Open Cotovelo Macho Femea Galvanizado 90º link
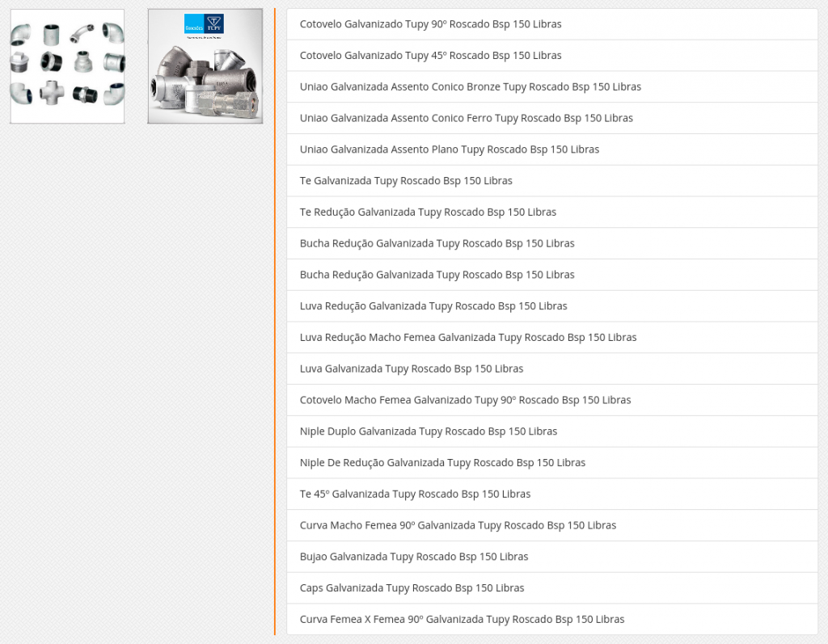The height and width of the screenshot is (644, 828). pos(465,400)
